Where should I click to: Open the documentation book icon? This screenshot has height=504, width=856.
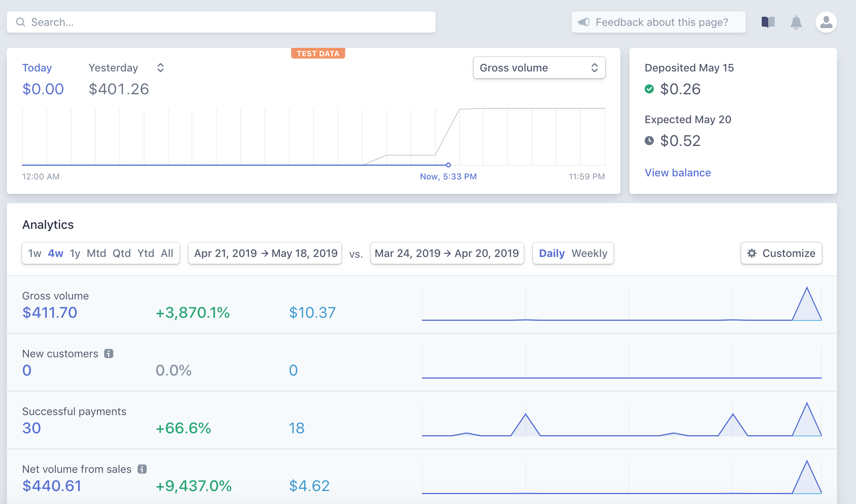tap(768, 22)
